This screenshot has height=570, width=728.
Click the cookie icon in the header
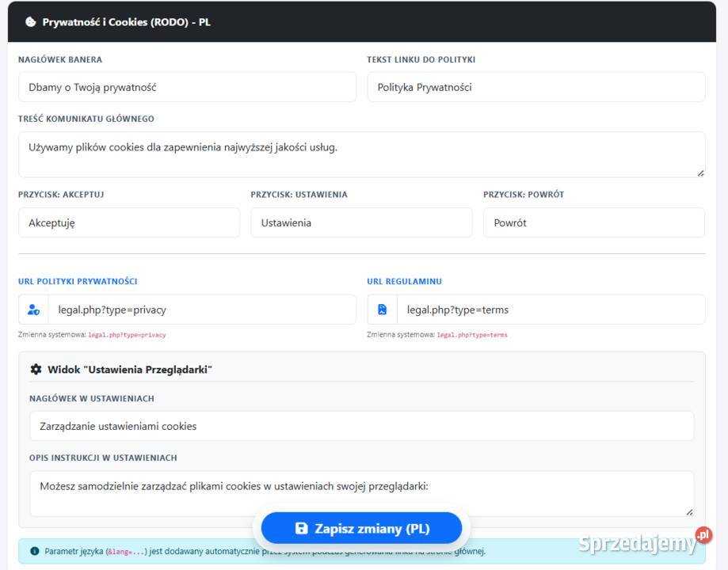tap(31, 23)
